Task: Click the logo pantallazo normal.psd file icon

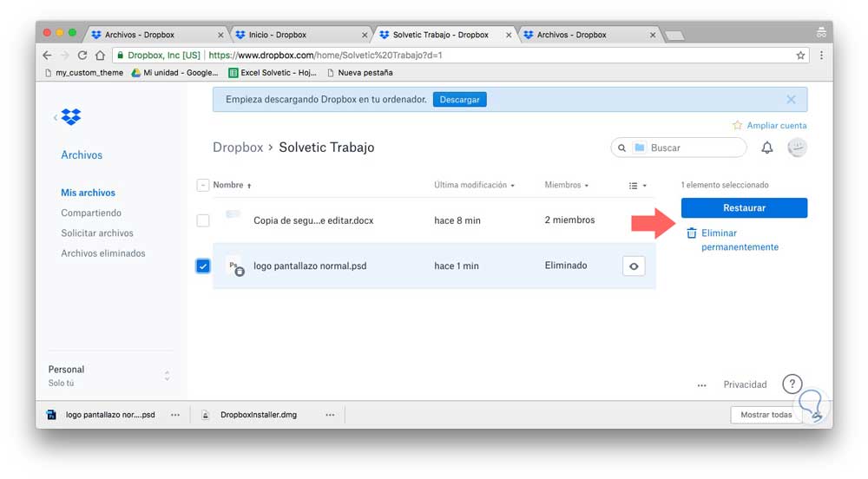Action: point(236,266)
